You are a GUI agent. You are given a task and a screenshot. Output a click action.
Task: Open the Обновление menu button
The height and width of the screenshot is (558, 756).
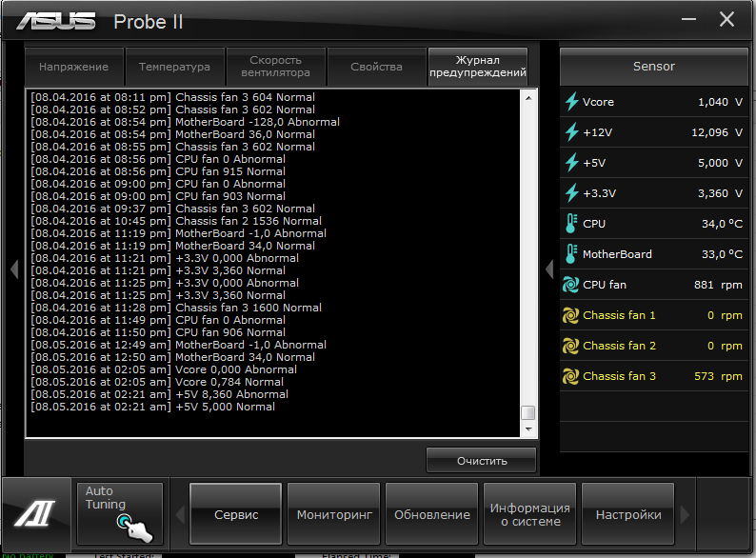[x=432, y=514]
